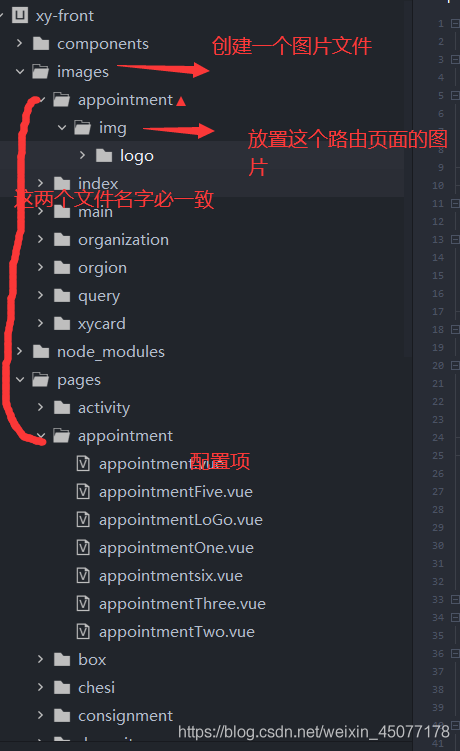Viewport: 460px width, 751px height.
Task: Click the xy-front project root icon
Action: (20, 15)
